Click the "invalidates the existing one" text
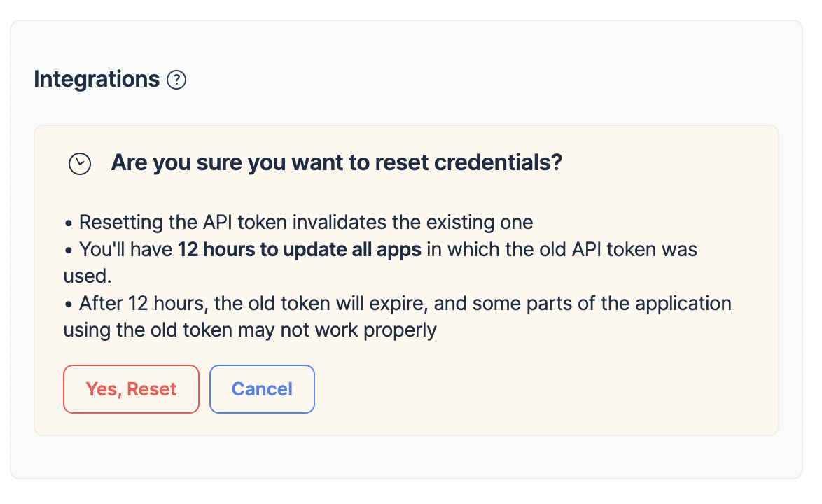The width and height of the screenshot is (822, 504). pos(412,223)
